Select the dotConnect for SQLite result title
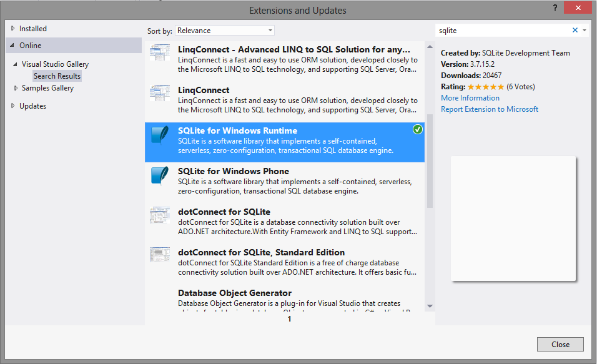Screen dimensions: 597x364 (x=224, y=212)
